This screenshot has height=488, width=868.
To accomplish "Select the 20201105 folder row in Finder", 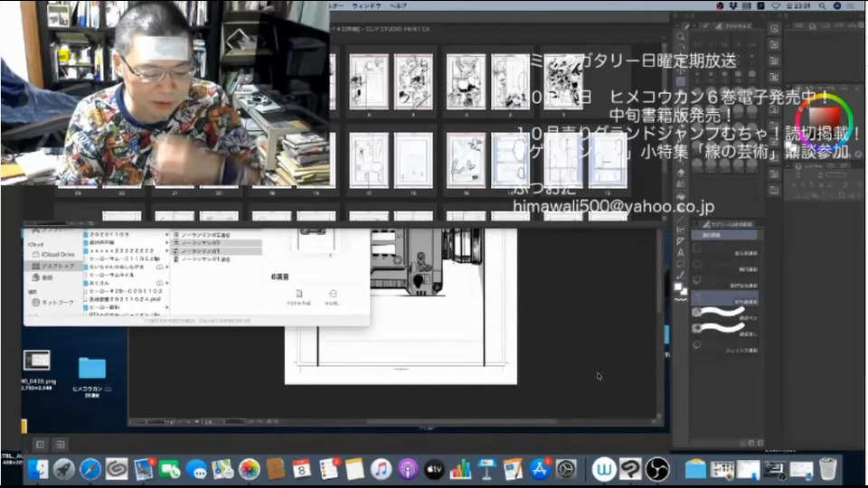I will pyautogui.click(x=127, y=235).
